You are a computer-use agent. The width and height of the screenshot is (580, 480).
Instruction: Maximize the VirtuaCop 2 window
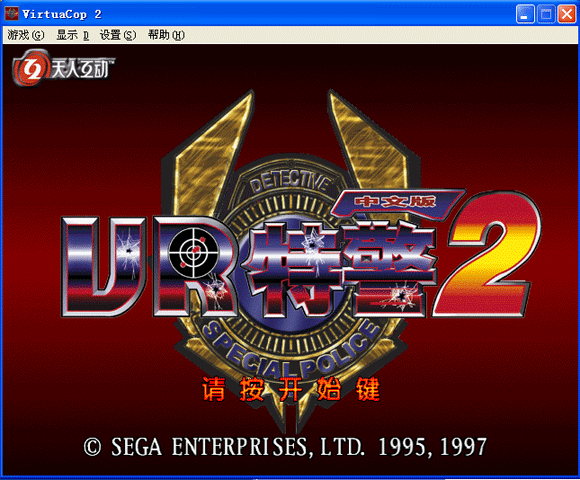[546, 14]
